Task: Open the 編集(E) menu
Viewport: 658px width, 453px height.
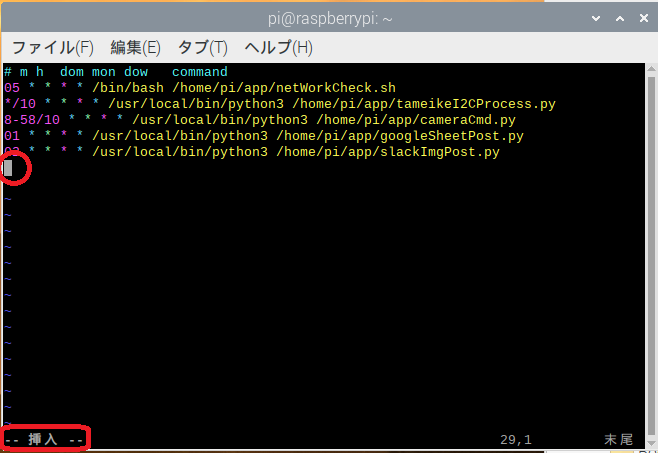Action: (135, 47)
